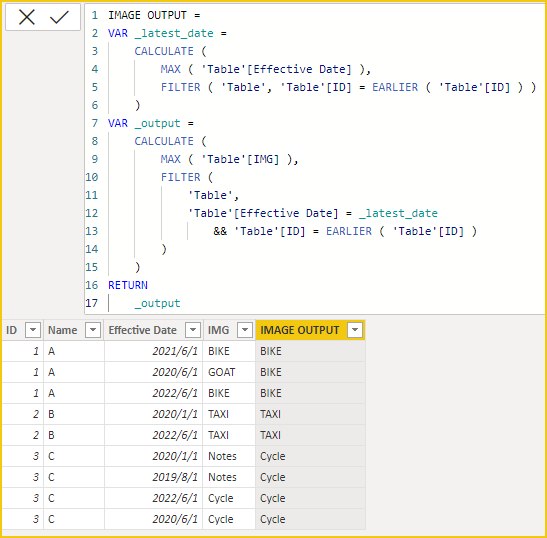Click the 2020/1/1 date cell in Notes row
Screen dimensions: 547x538
(153, 456)
